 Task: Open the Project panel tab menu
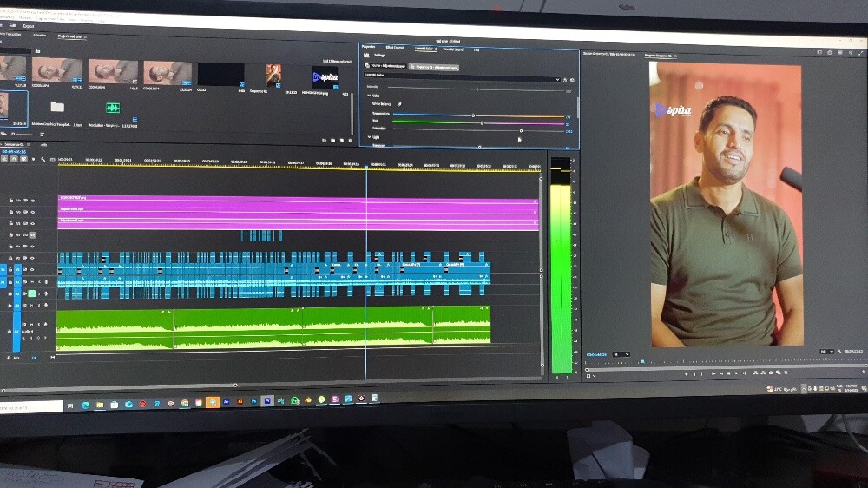point(85,37)
